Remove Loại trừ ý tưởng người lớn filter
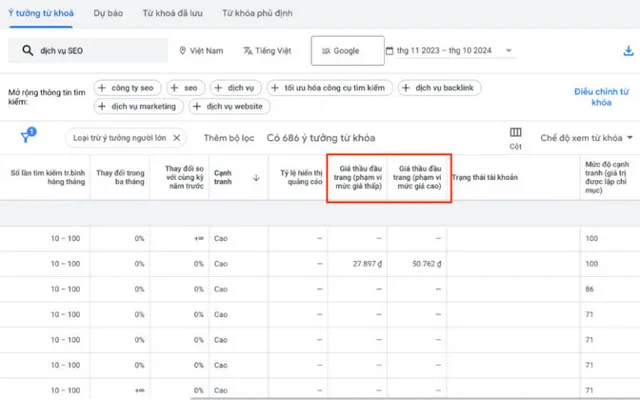 [x=177, y=138]
